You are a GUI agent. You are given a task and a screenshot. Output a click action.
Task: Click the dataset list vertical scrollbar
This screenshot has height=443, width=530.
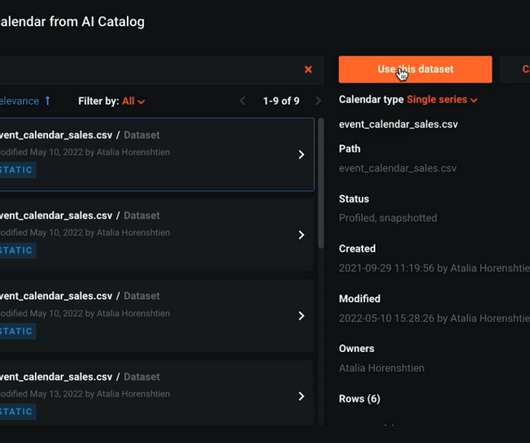coord(321,183)
